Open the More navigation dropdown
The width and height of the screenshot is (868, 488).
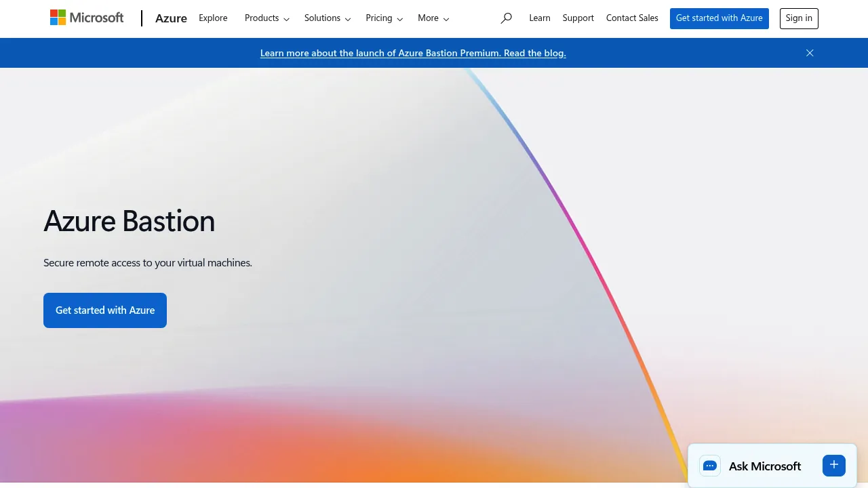click(x=433, y=18)
